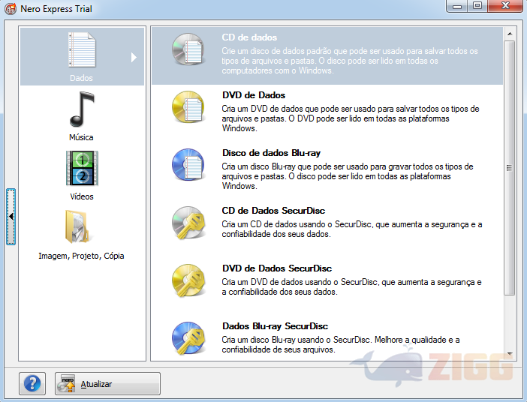Open the Música note icon category
Image resolution: width=527 pixels, height=402 pixels.
82,109
